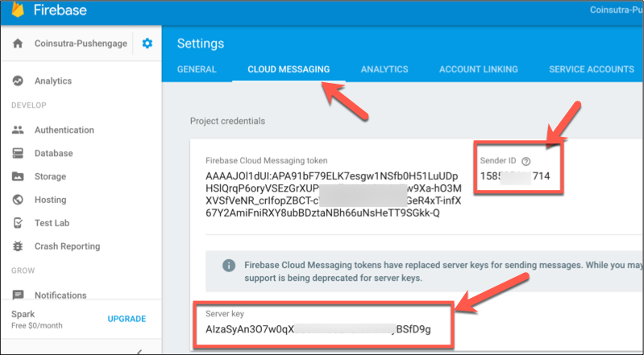
Task: Go to Database section
Action: click(x=53, y=153)
